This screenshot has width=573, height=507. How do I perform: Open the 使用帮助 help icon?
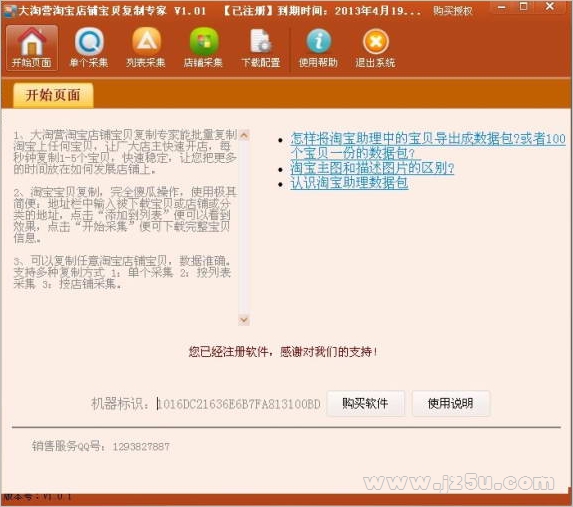coord(318,48)
